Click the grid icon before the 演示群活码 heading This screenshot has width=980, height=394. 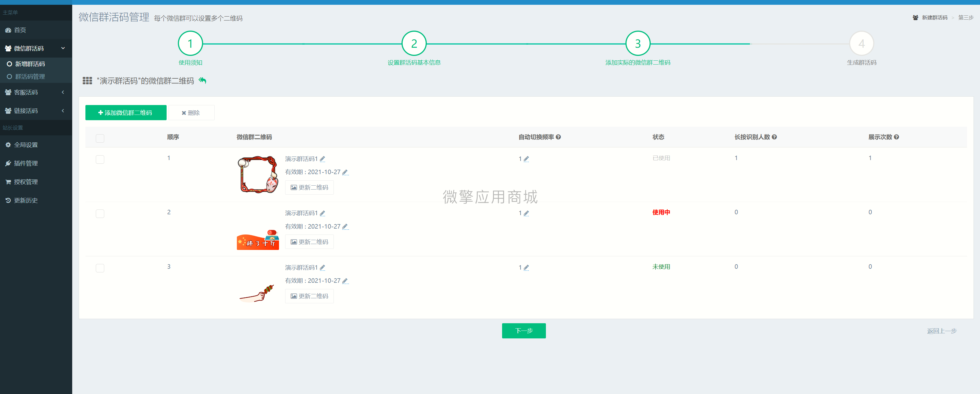click(87, 81)
